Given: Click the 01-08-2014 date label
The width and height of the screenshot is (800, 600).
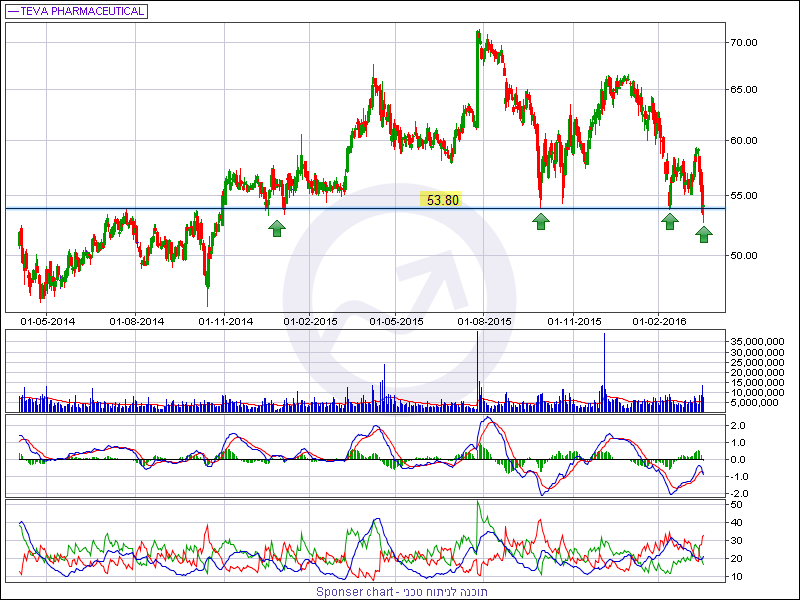Looking at the screenshot, I should point(137,321).
